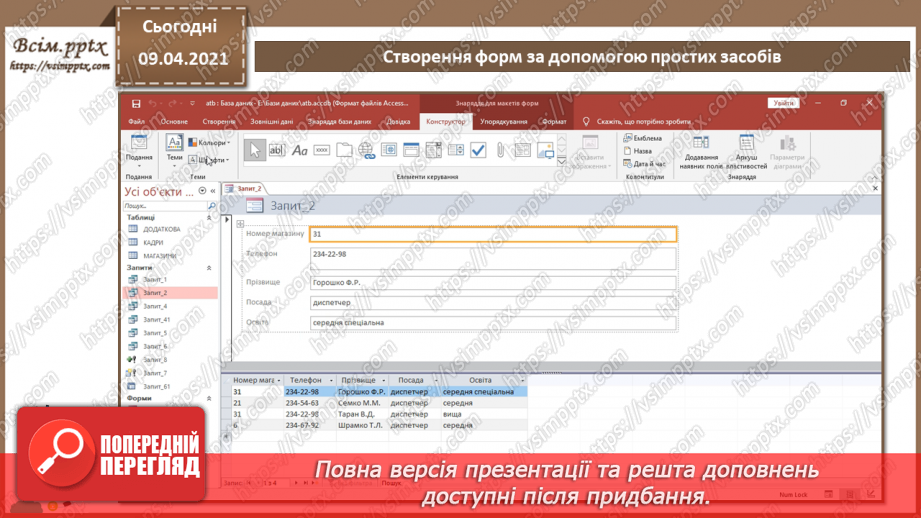Click the Номер магазину field with value 31

(493, 235)
